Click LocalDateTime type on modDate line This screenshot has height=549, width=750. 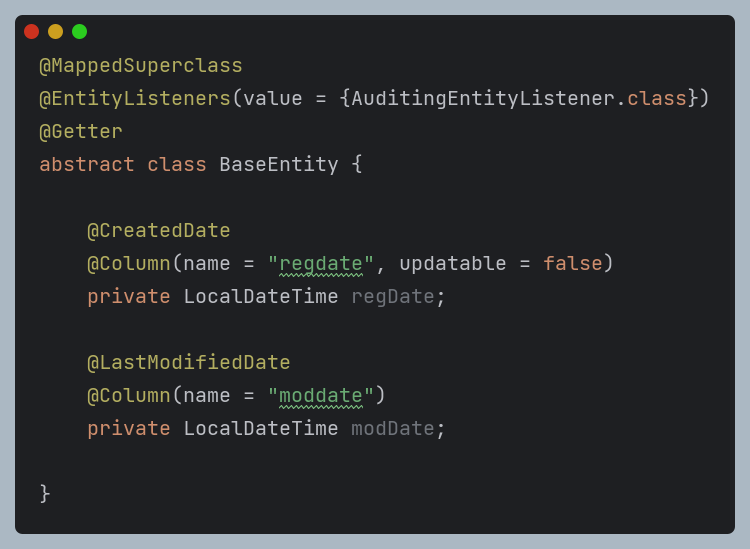click(261, 429)
